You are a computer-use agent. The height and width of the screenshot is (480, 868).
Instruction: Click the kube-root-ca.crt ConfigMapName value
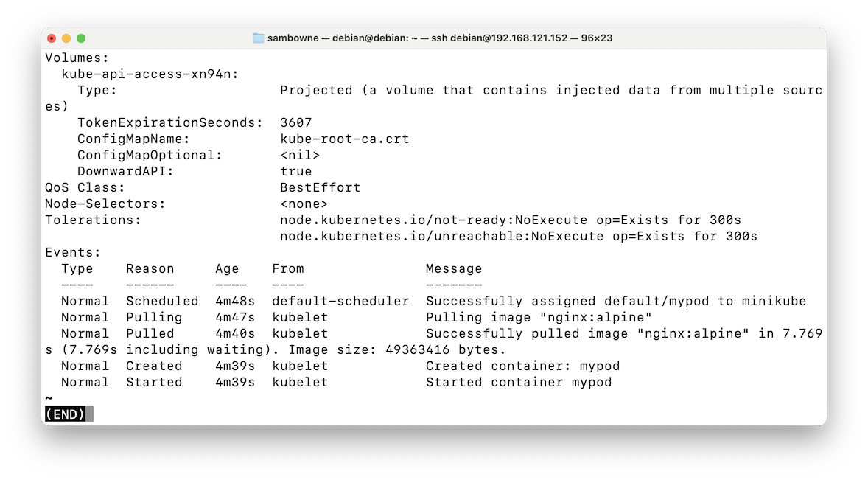[344, 139]
